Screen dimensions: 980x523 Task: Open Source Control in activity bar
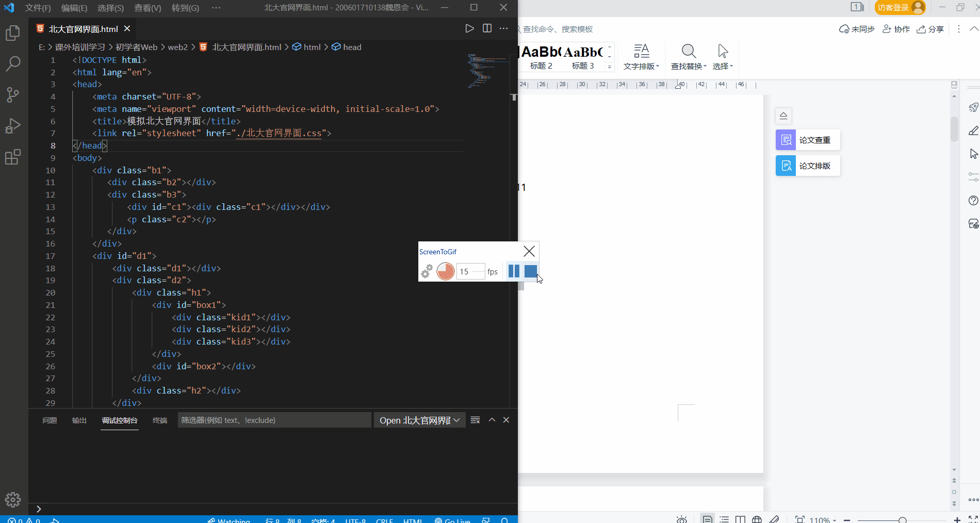12,95
